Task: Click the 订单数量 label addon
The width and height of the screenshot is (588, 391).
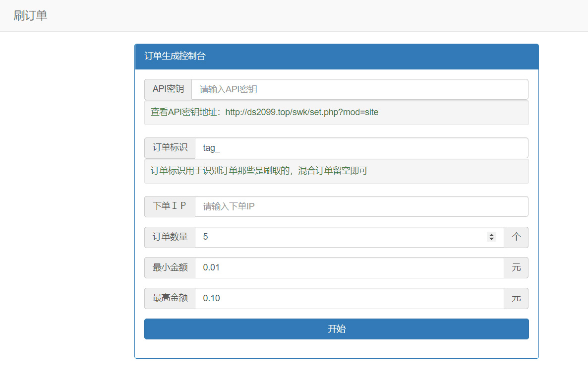Action: point(170,237)
